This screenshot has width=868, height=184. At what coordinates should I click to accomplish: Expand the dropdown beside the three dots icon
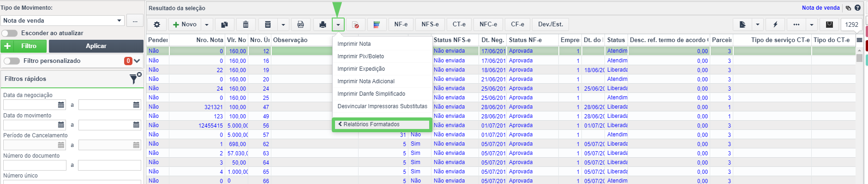coord(812,25)
